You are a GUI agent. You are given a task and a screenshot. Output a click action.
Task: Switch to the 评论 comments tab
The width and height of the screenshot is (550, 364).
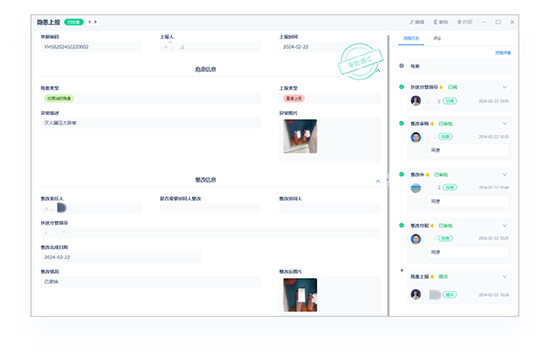coord(437,38)
